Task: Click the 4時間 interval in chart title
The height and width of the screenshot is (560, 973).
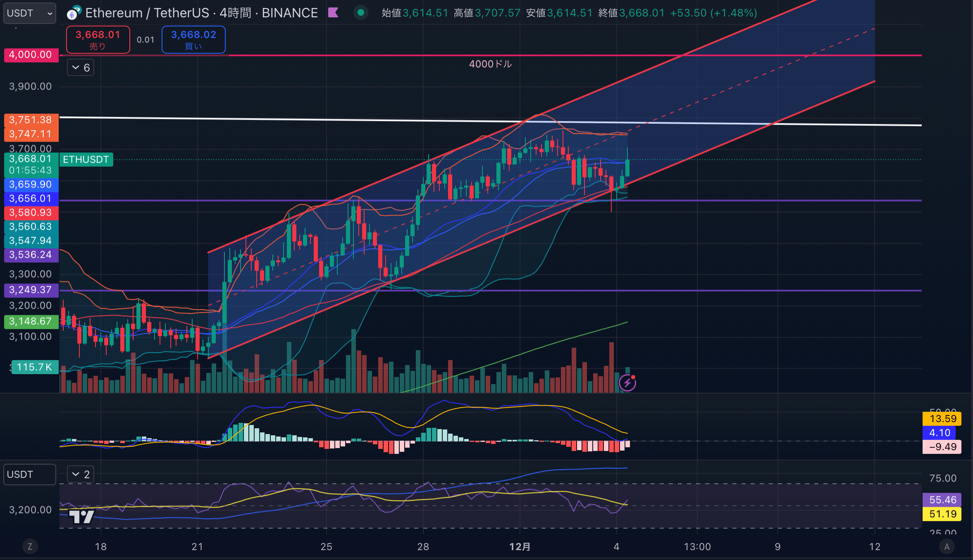Action: pyautogui.click(x=235, y=13)
